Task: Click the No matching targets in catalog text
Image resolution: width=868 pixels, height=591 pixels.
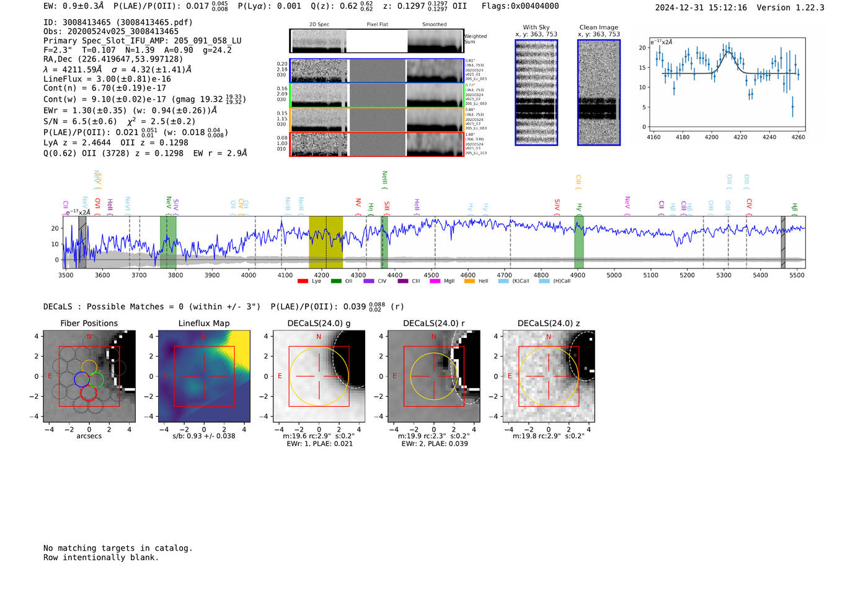Action: [x=118, y=548]
